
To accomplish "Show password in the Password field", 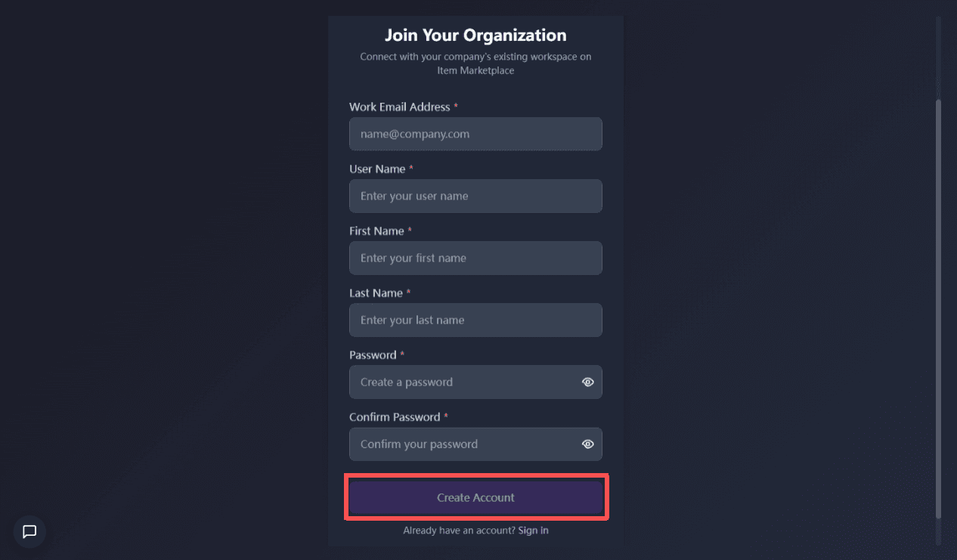I will [x=588, y=382].
